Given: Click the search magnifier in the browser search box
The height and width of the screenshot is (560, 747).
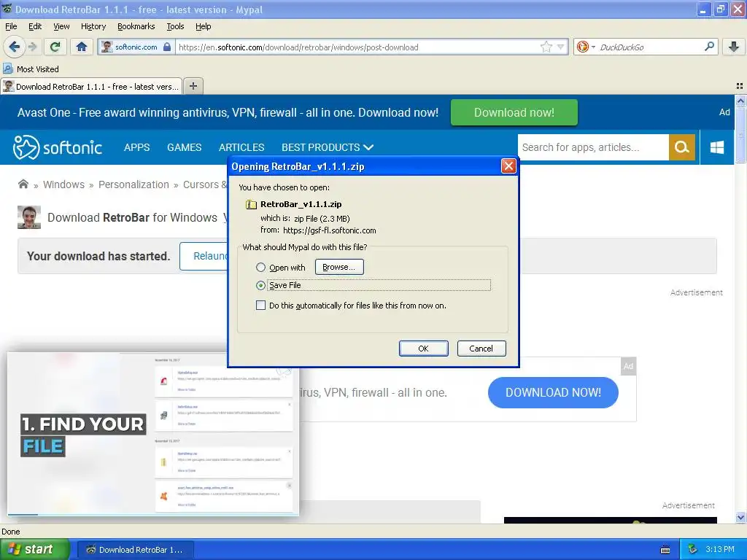Looking at the screenshot, I should tap(709, 46).
